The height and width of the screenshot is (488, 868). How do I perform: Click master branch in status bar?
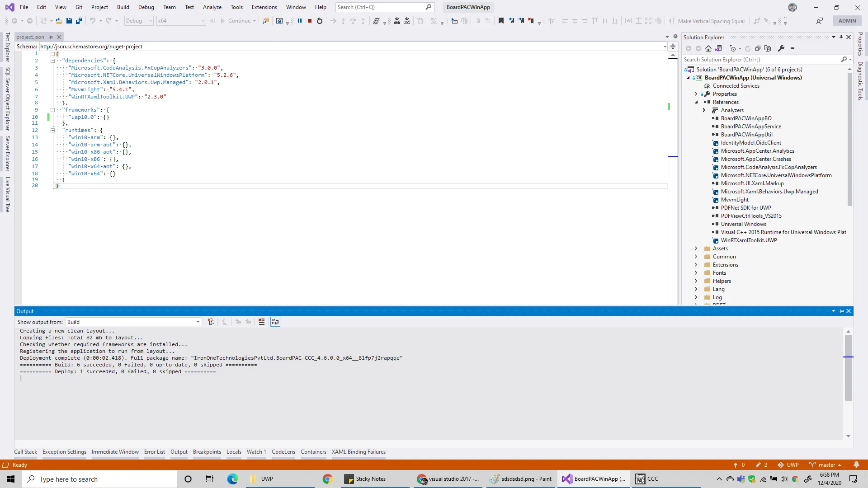(826, 465)
